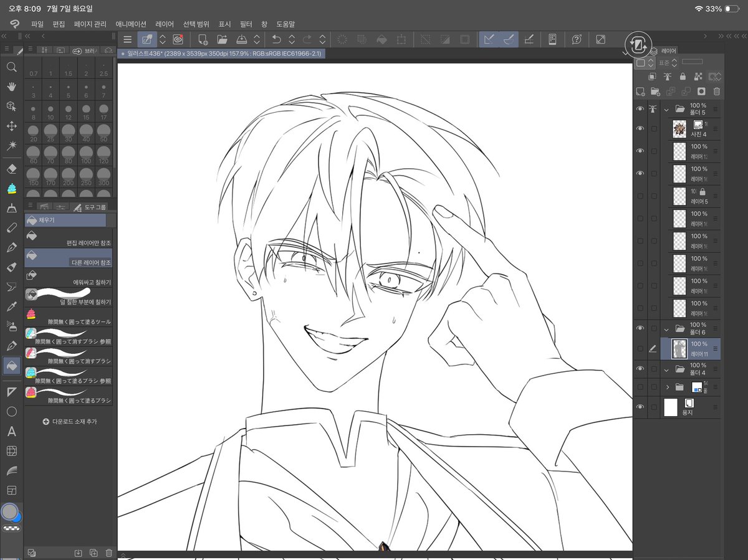Open the 필터 menu
The height and width of the screenshot is (560, 748).
(246, 24)
